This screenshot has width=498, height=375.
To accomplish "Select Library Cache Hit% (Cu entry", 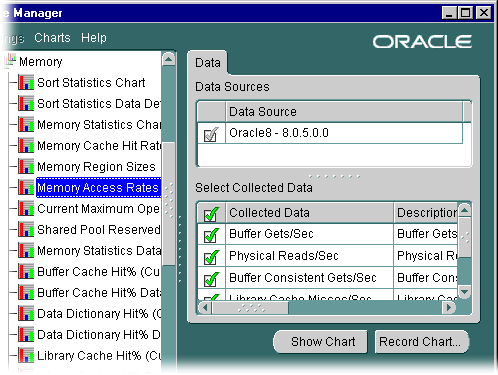I will 99,356.
